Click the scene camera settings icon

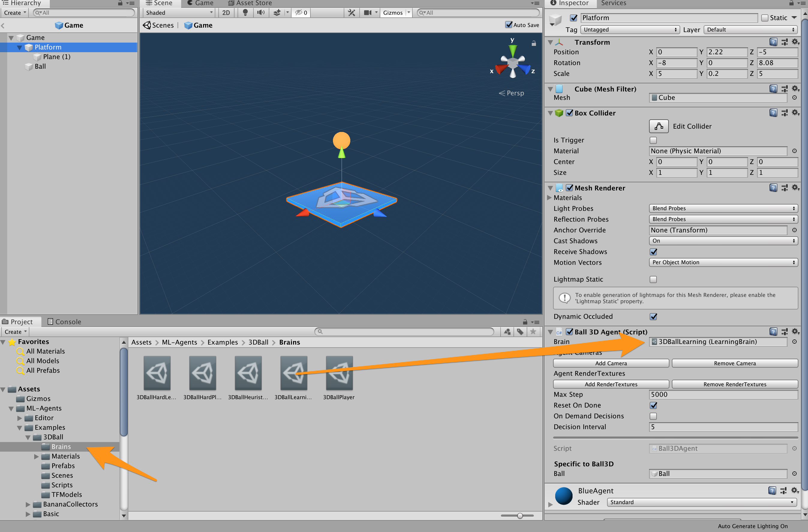[367, 13]
